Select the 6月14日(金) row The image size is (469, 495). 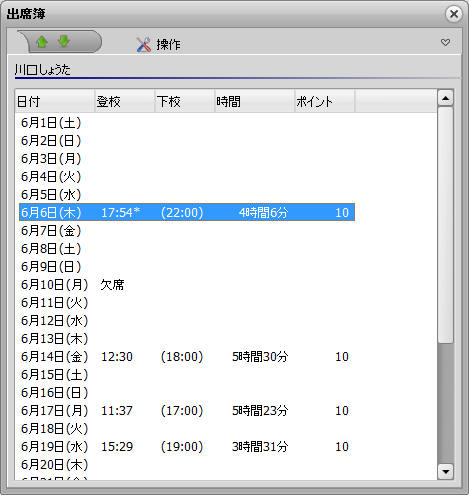pyautogui.click(x=187, y=357)
